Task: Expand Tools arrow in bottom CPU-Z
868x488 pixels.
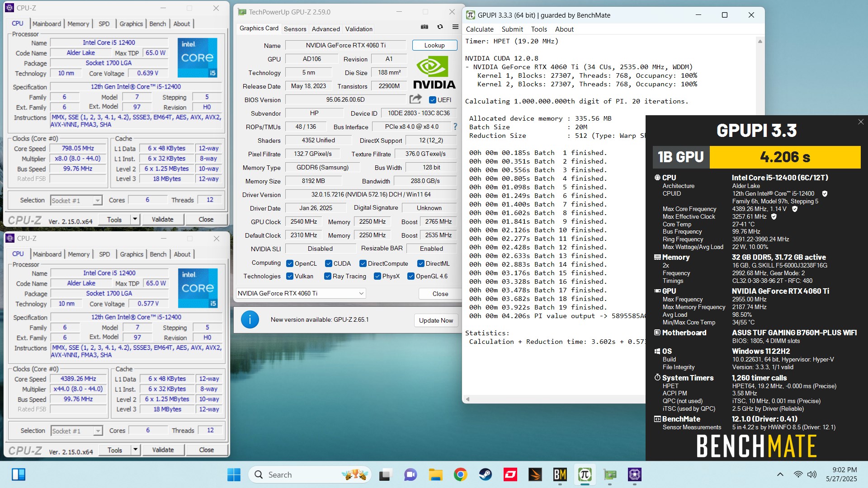Action: click(135, 450)
